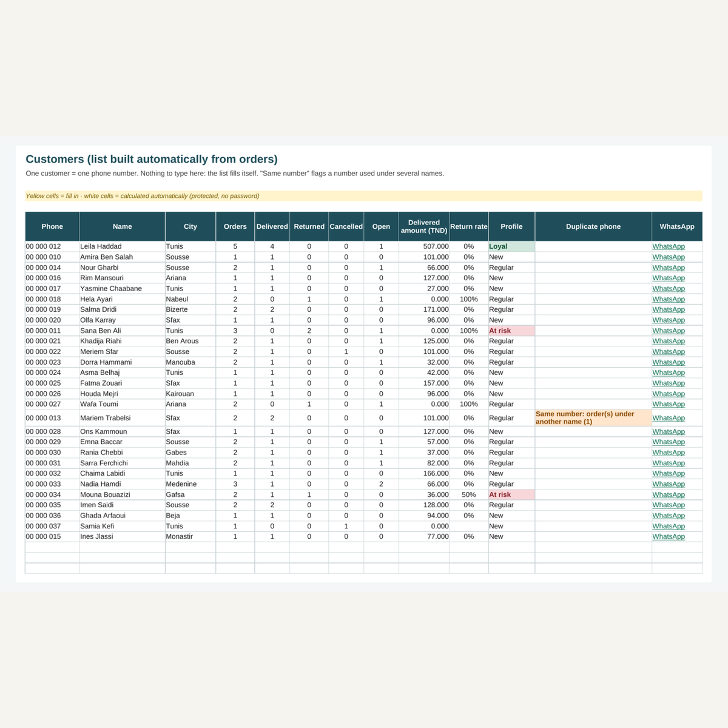This screenshot has width=728, height=728.
Task: Select Meriem Sfar's cancelled count 1
Action: point(346,352)
